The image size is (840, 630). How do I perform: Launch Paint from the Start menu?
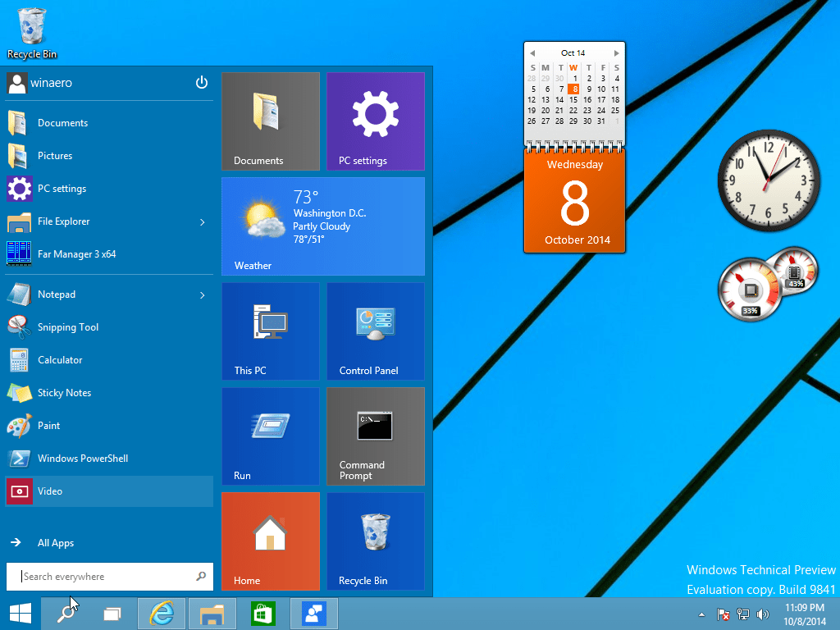click(x=48, y=426)
